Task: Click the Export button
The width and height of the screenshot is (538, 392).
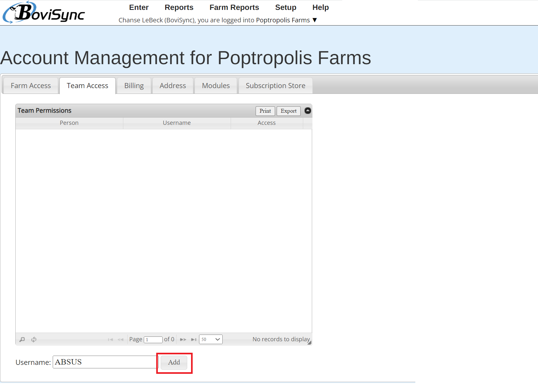Action: (x=288, y=111)
